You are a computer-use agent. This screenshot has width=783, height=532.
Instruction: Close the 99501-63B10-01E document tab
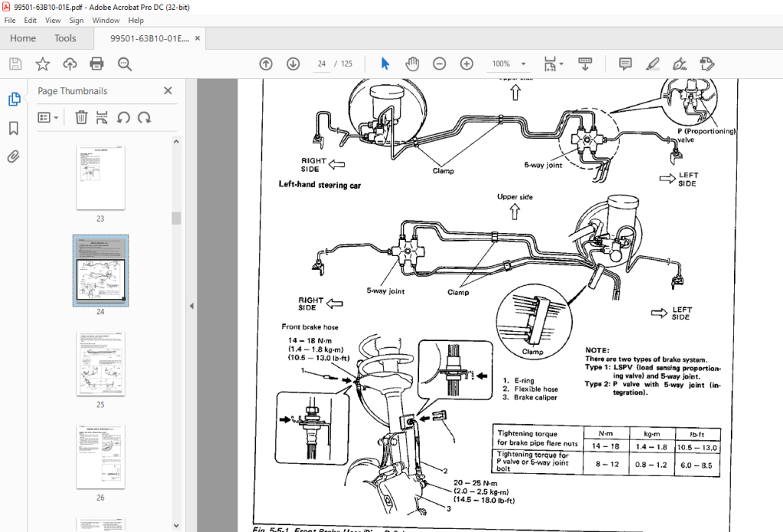197,38
